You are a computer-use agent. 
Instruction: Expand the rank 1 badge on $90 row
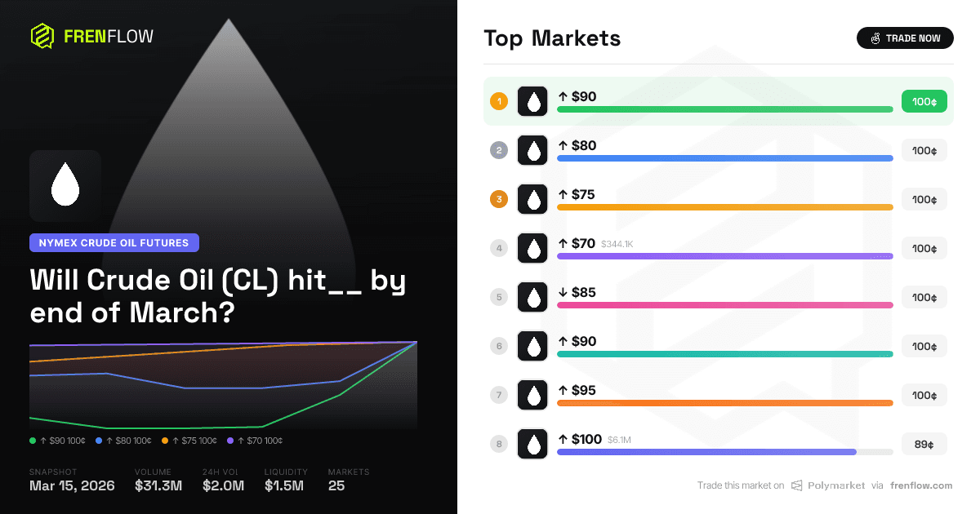click(499, 101)
